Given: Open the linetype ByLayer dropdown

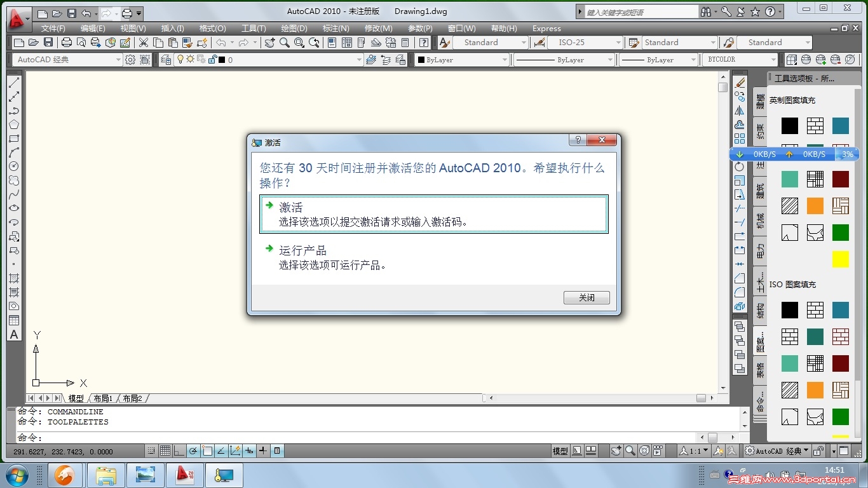Looking at the screenshot, I should point(564,60).
